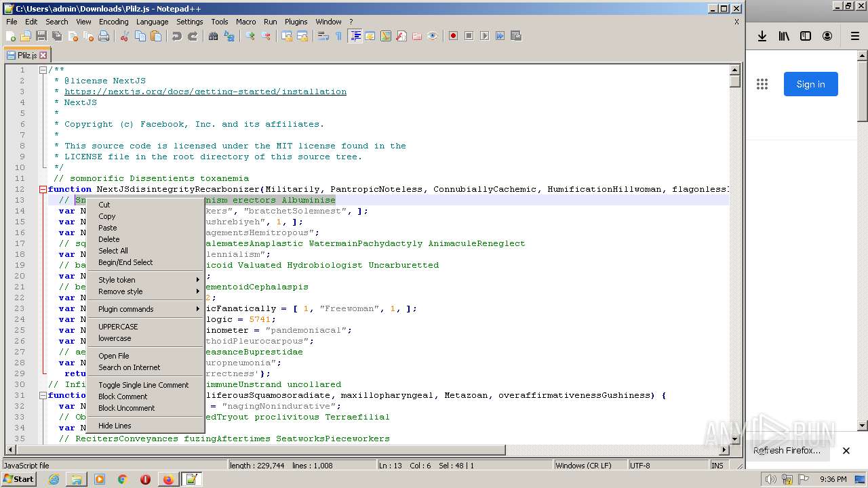Click the Open file toolbar icon
The width and height of the screenshot is (868, 488).
click(26, 36)
